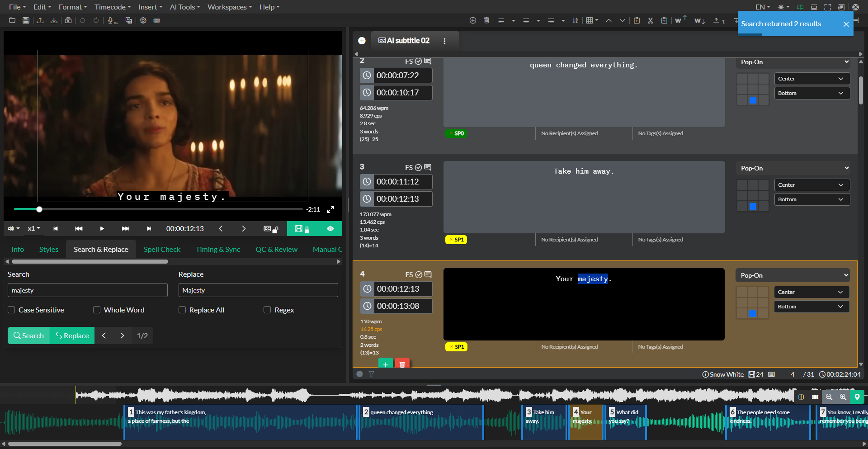
Task: Click the green Search button
Action: tap(29, 336)
